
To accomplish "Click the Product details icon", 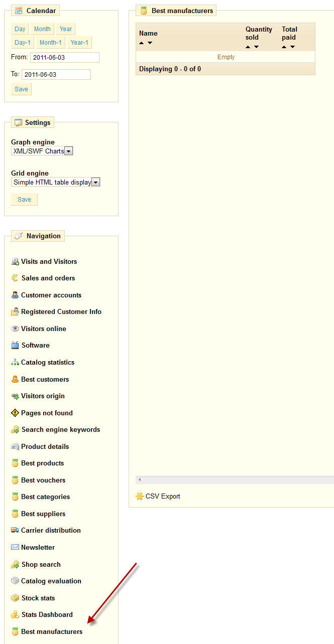I will point(15,446).
